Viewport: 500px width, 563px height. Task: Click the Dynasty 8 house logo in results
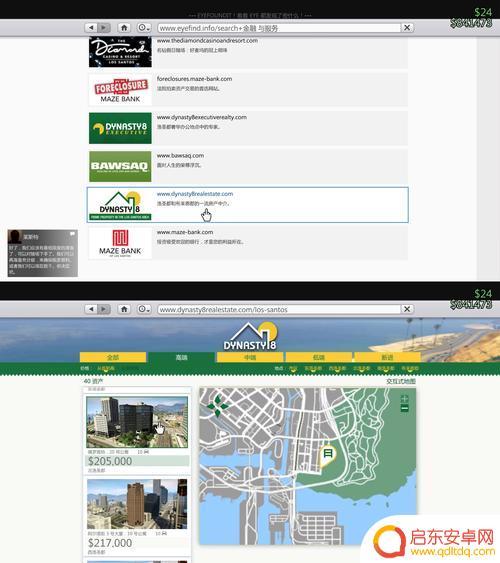coord(120,205)
